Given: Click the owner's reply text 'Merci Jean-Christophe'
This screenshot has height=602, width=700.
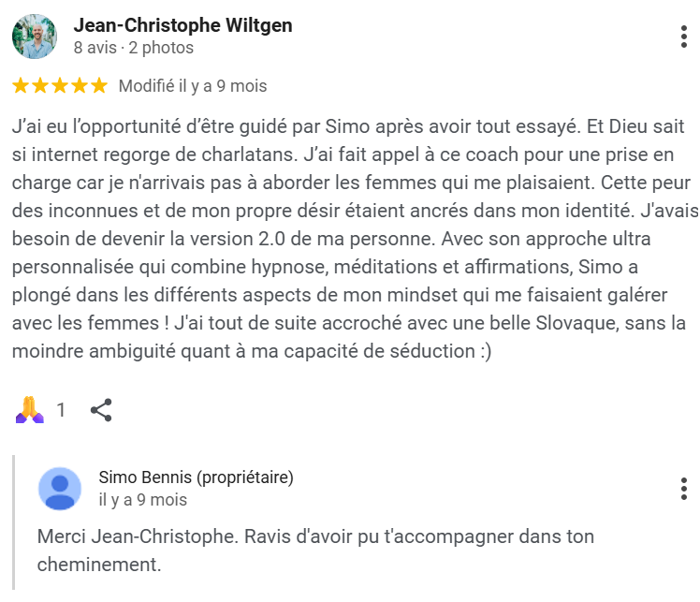Looking at the screenshot, I should (315, 551).
